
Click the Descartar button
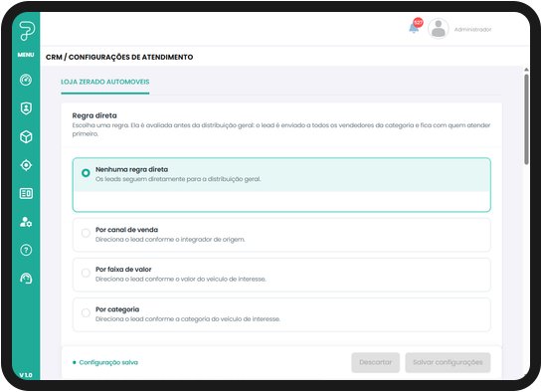click(375, 362)
